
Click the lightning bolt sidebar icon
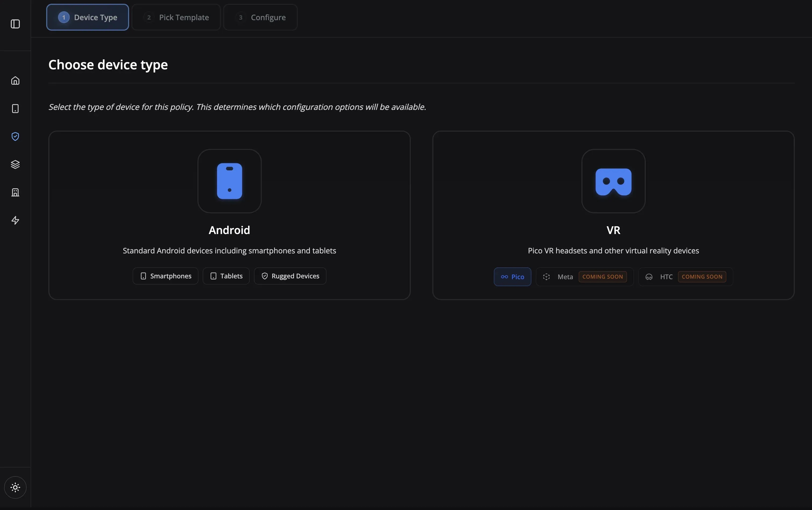(15, 221)
